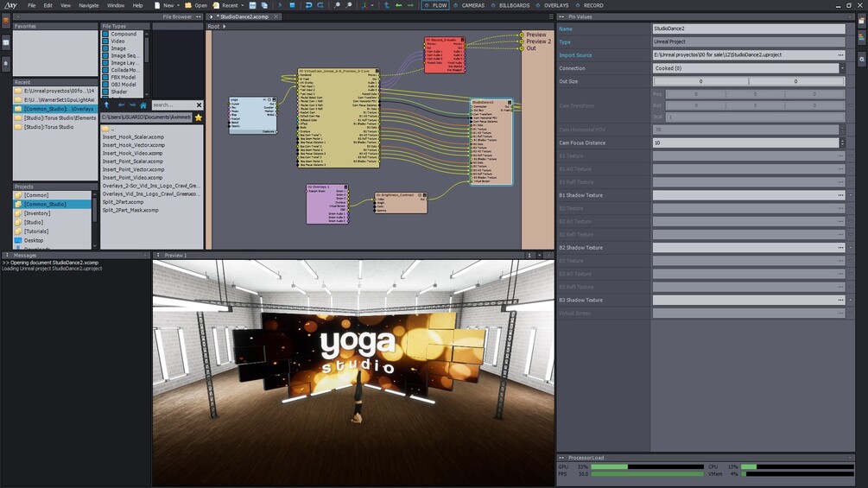Browse for Import Source with the ellipsis button
Viewport: 868px width, 488px height.
pos(841,54)
